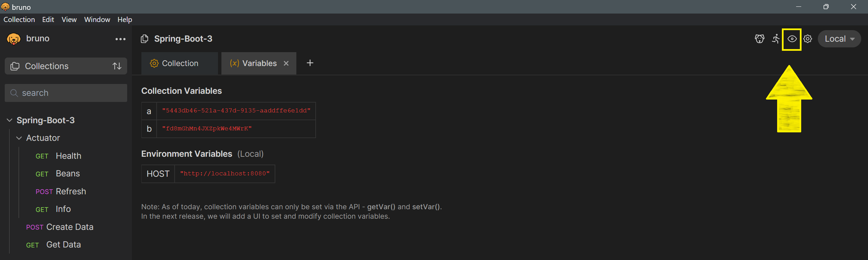Close the Variables tab

coord(286,63)
